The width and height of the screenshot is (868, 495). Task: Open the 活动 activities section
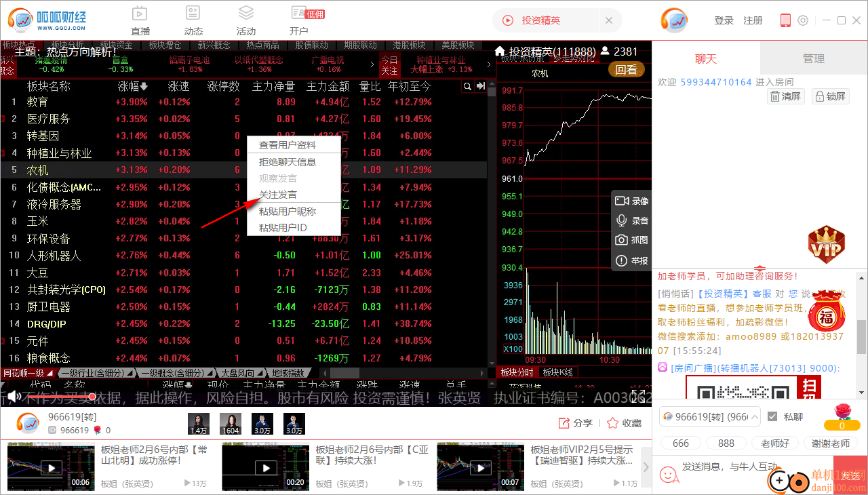pyautogui.click(x=246, y=20)
